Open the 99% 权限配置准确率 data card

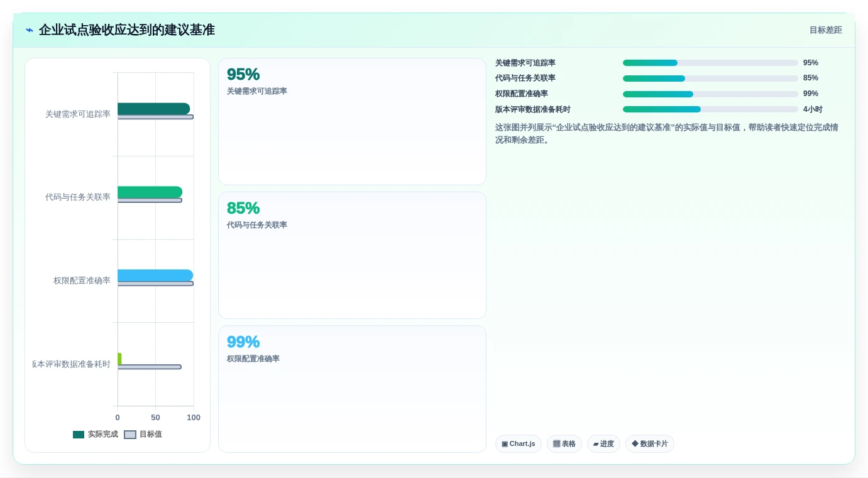pyautogui.click(x=352, y=389)
